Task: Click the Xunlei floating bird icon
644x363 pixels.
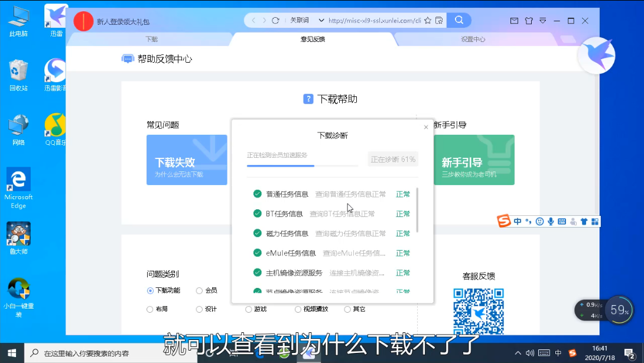Action: click(x=597, y=56)
